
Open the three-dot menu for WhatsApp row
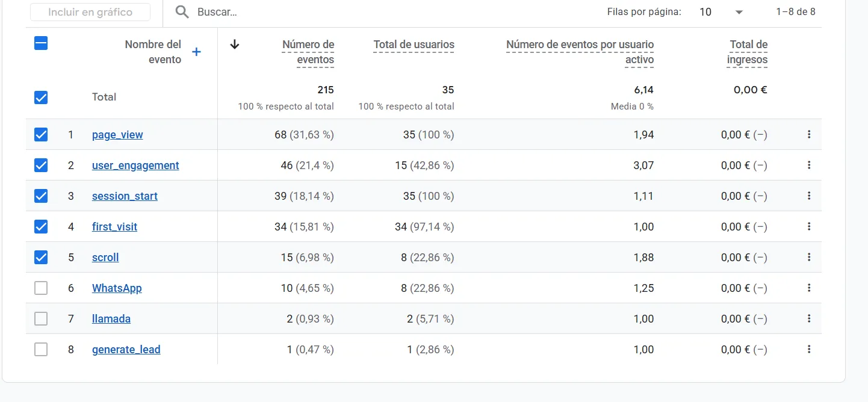click(809, 288)
